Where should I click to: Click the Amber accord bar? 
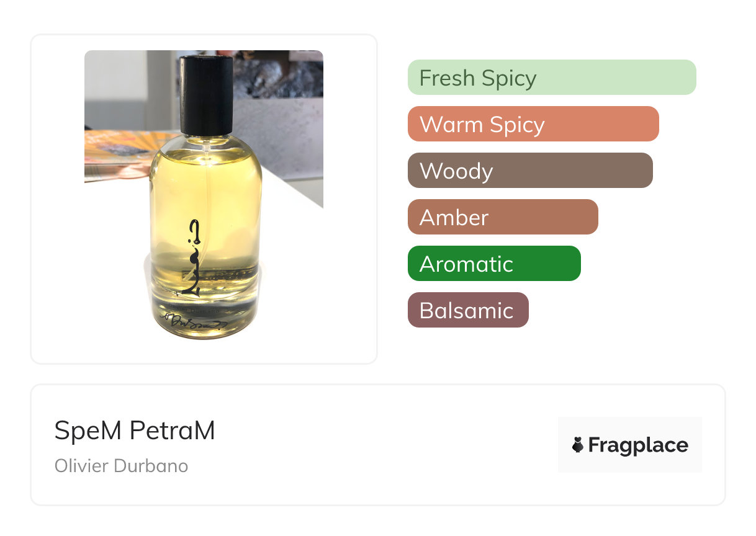pyautogui.click(x=503, y=217)
